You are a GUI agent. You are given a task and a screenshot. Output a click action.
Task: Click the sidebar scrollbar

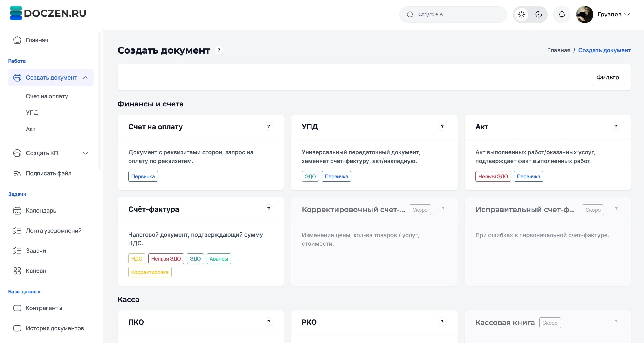[99, 100]
